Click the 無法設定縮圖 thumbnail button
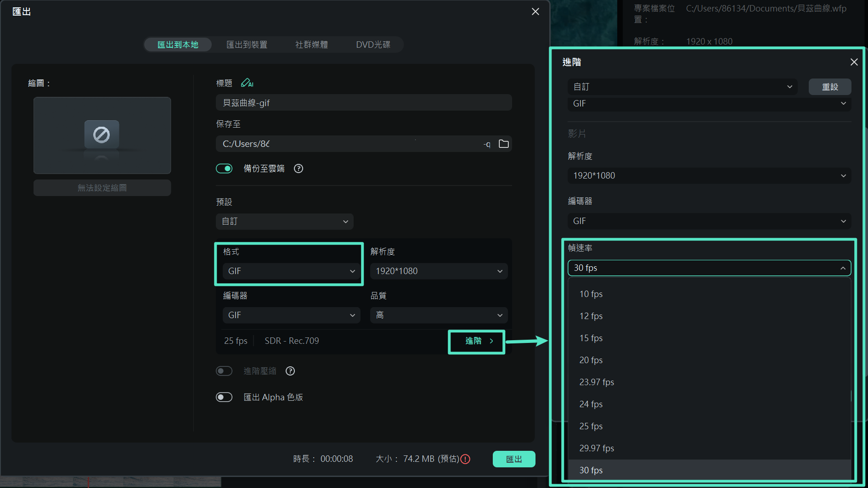 [x=102, y=188]
